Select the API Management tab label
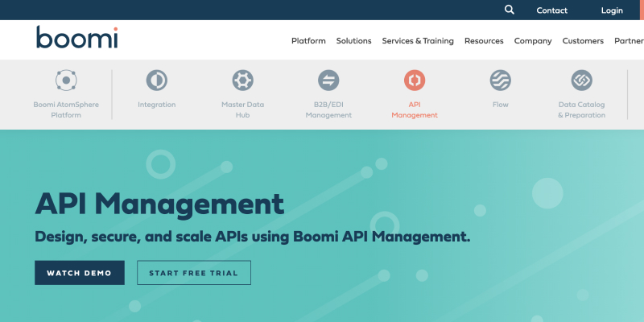Image resolution: width=644 pixels, height=322 pixels. click(x=415, y=109)
